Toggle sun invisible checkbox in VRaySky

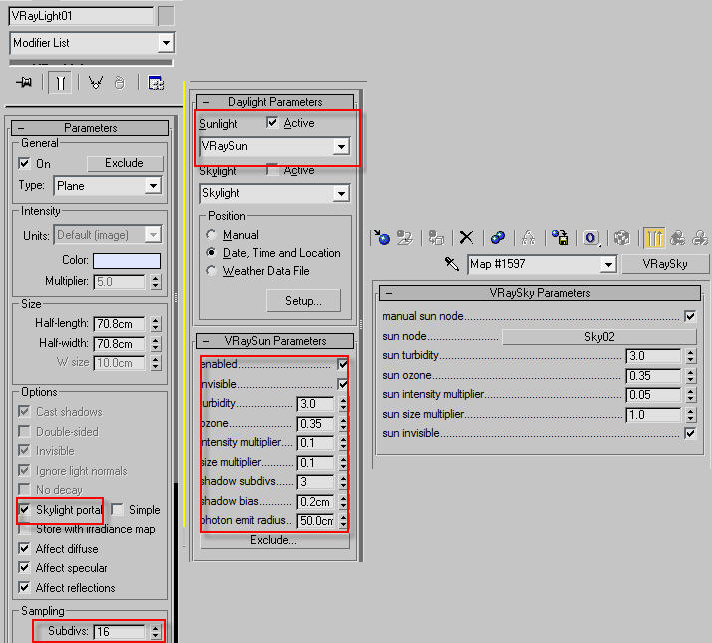coord(690,433)
